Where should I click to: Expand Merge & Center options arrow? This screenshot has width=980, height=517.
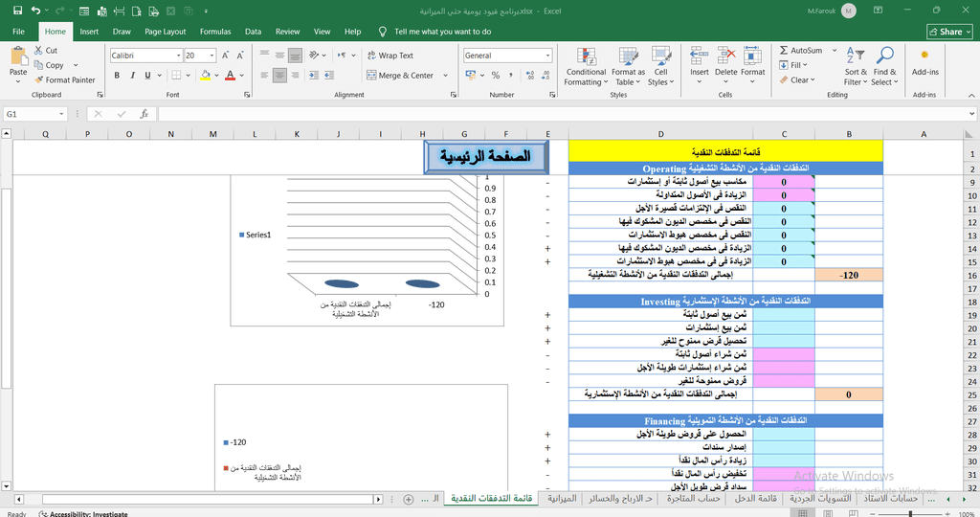446,76
